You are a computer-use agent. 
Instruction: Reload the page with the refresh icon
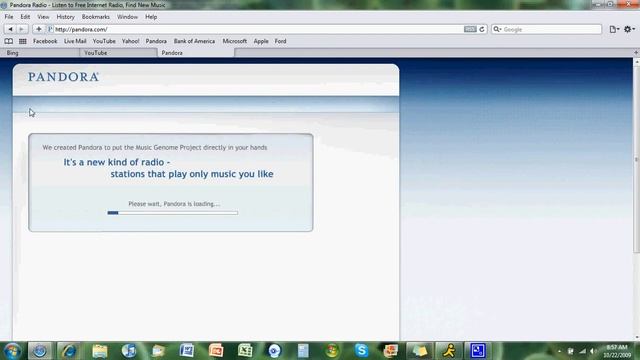(482, 29)
